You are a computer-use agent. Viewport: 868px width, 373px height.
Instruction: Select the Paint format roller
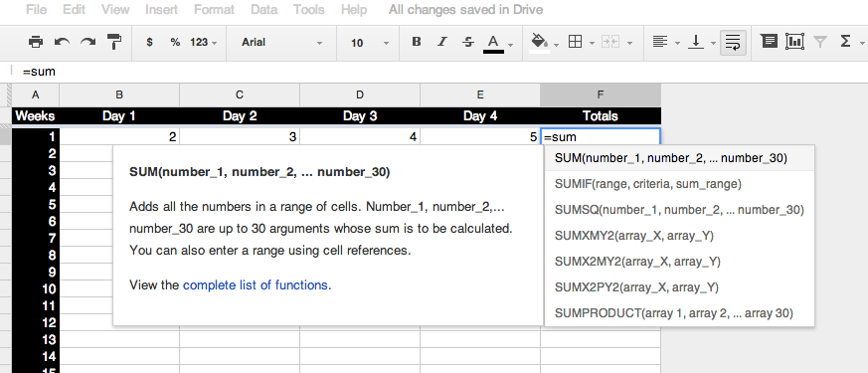114,42
